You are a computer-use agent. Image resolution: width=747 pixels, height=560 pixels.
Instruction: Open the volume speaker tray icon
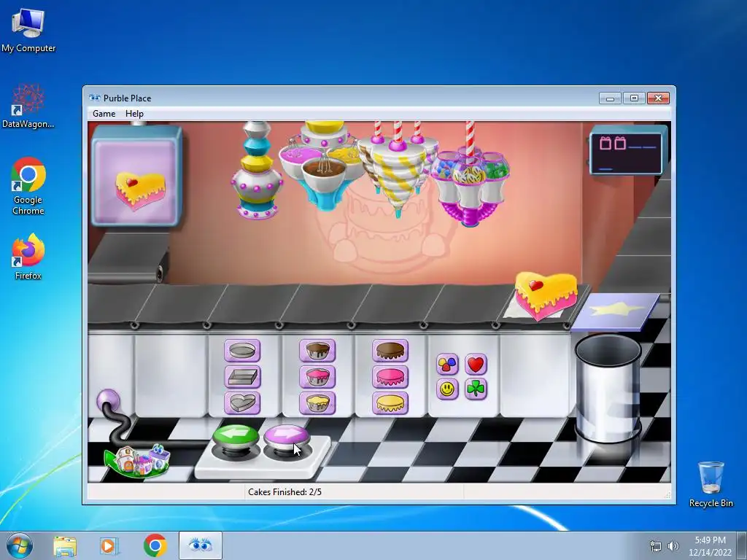pos(673,546)
